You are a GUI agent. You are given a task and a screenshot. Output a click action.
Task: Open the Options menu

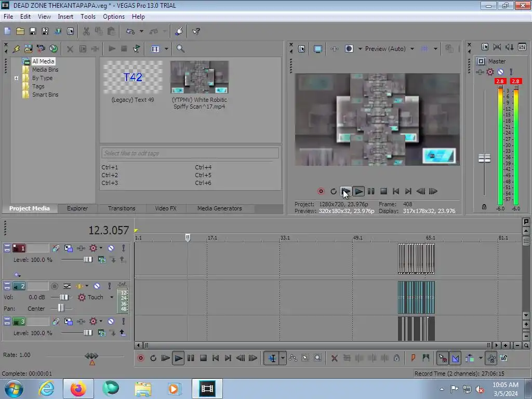[x=114, y=16]
